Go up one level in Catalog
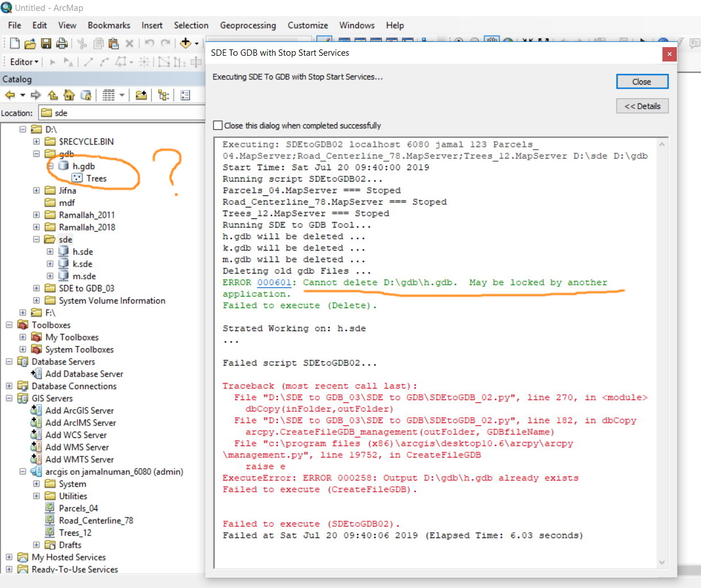 click(x=53, y=95)
